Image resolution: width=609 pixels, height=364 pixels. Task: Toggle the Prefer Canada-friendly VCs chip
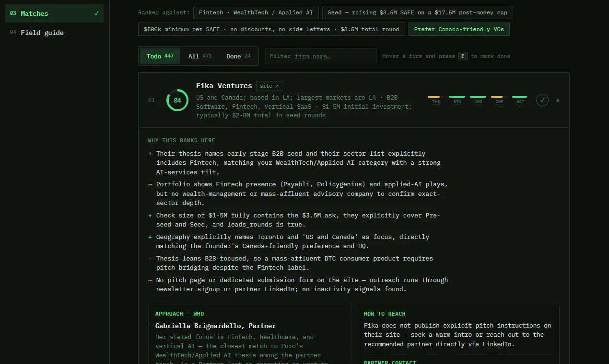pyautogui.click(x=459, y=29)
